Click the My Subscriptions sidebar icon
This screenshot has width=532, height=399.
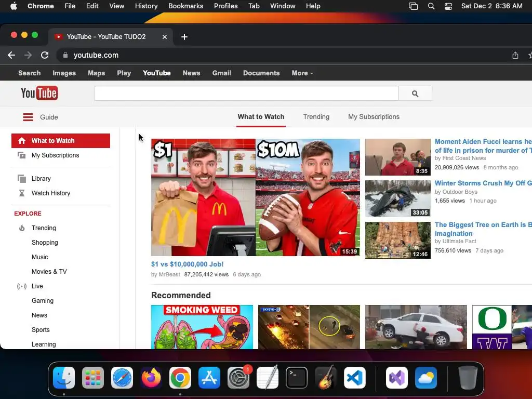[x=21, y=155]
